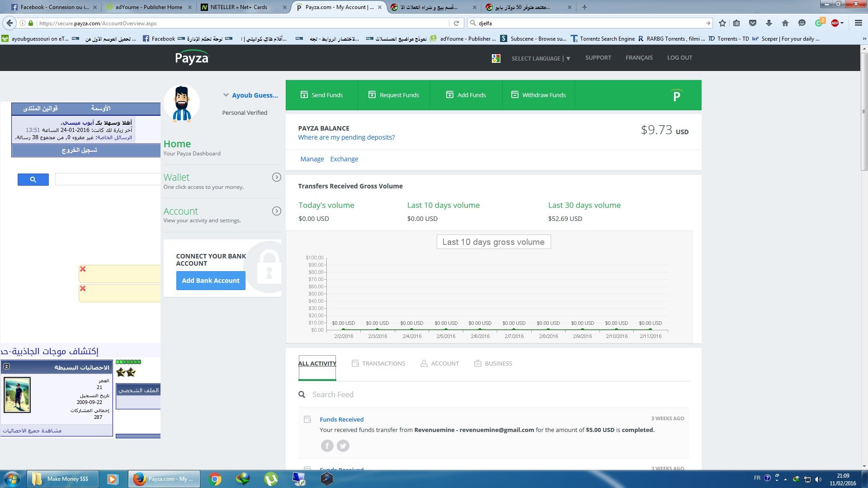Click the user avatar picture
Screen dimensions: 868x488
click(x=182, y=104)
